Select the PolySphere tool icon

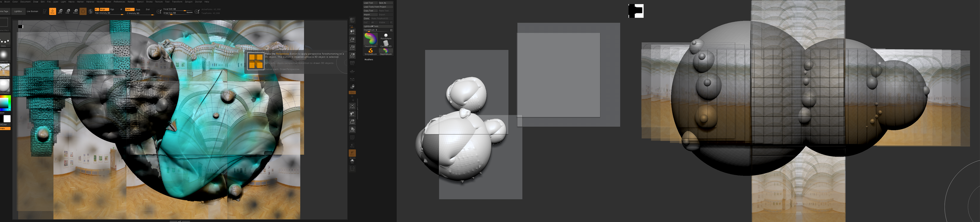pos(386,36)
